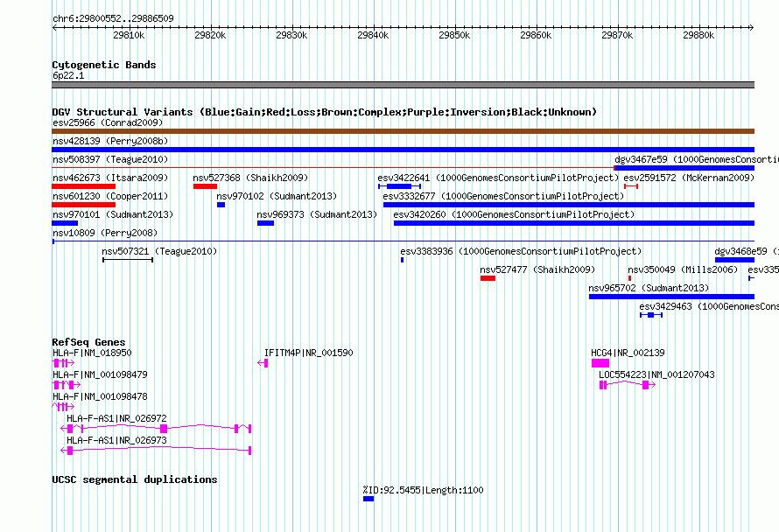Click the RefSeq Genes track title
The image size is (779, 532).
88,342
